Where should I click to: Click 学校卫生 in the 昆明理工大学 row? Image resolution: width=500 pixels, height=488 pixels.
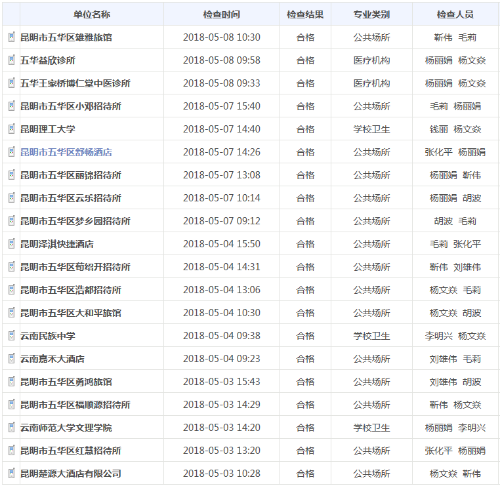372,129
